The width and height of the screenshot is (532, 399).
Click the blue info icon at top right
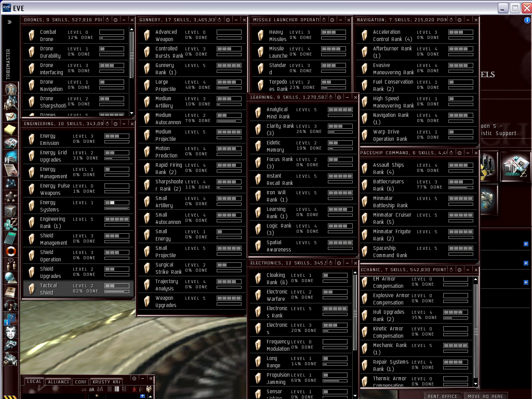(527, 20)
